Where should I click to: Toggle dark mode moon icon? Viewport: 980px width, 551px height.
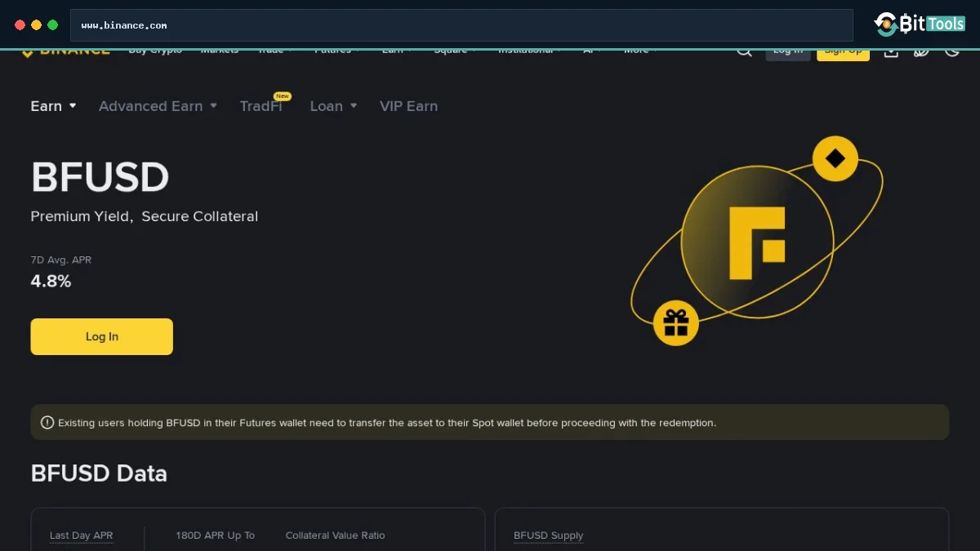pos(951,52)
